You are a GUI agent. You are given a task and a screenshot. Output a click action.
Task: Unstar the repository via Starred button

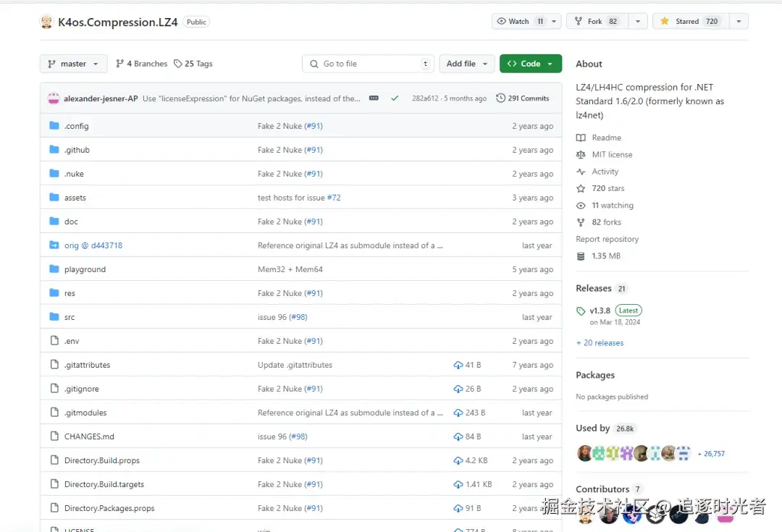(x=690, y=22)
